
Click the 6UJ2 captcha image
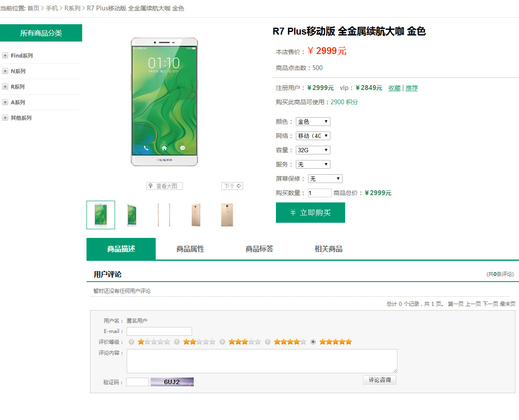(172, 382)
